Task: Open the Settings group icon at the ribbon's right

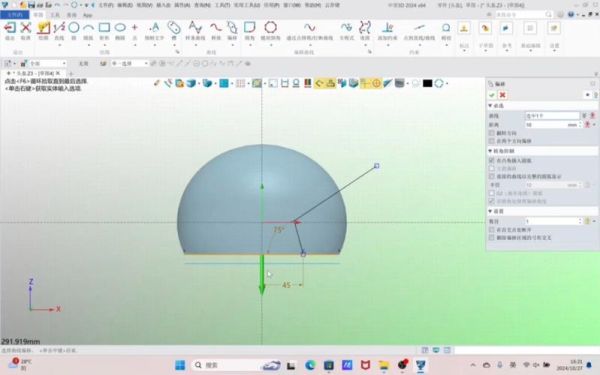Action: (x=554, y=28)
